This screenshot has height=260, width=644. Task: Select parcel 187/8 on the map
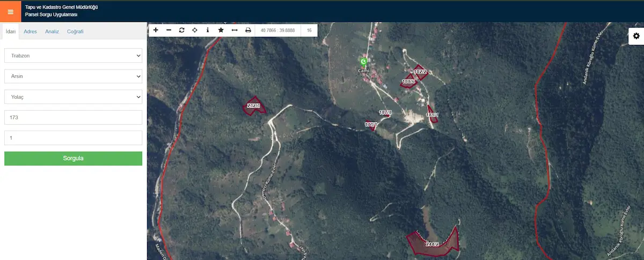coord(385,113)
